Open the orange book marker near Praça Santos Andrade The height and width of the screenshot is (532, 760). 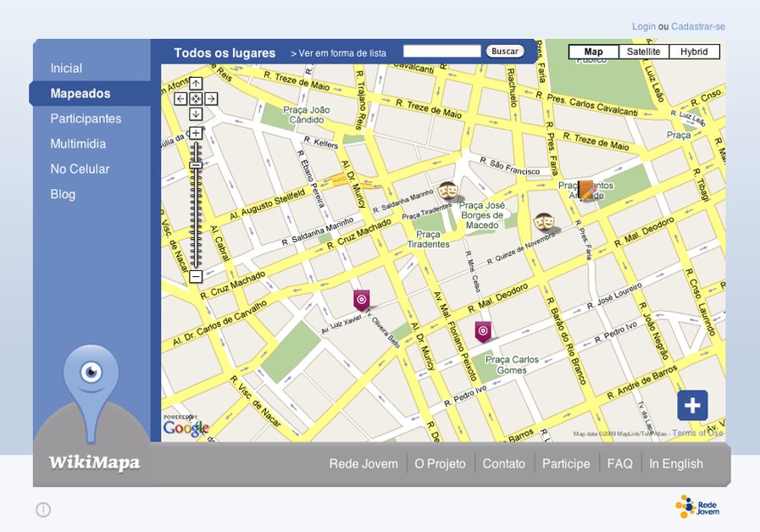tap(585, 190)
